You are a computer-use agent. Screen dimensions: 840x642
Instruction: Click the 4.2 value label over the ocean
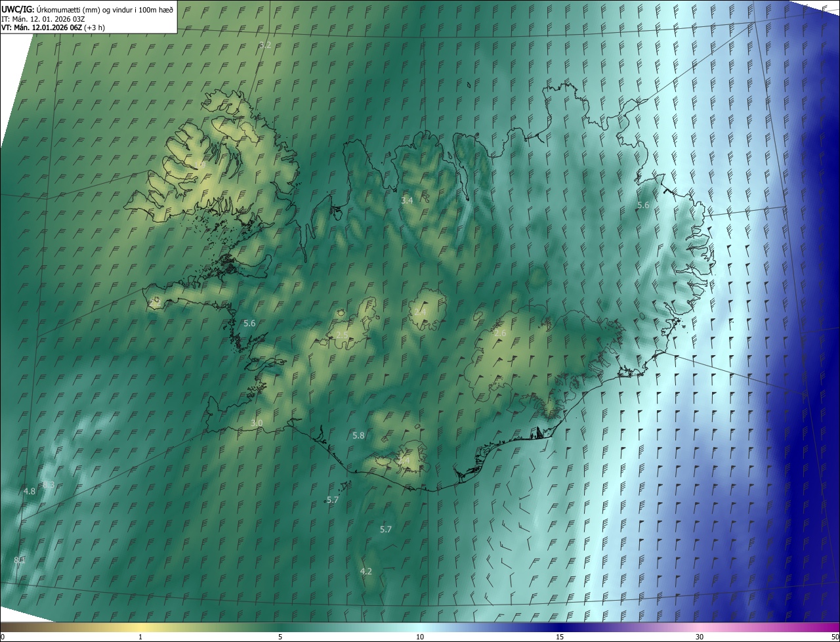coord(366,571)
